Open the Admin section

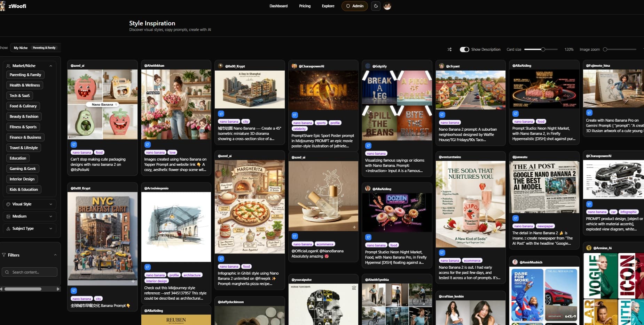[354, 6]
